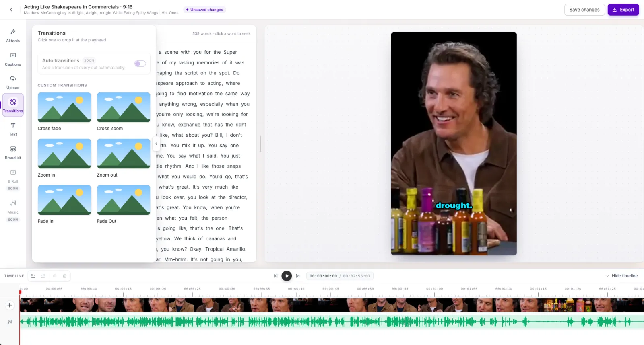Click the current timecode 00:00:00:00 field
The image size is (644, 345).
click(323, 276)
